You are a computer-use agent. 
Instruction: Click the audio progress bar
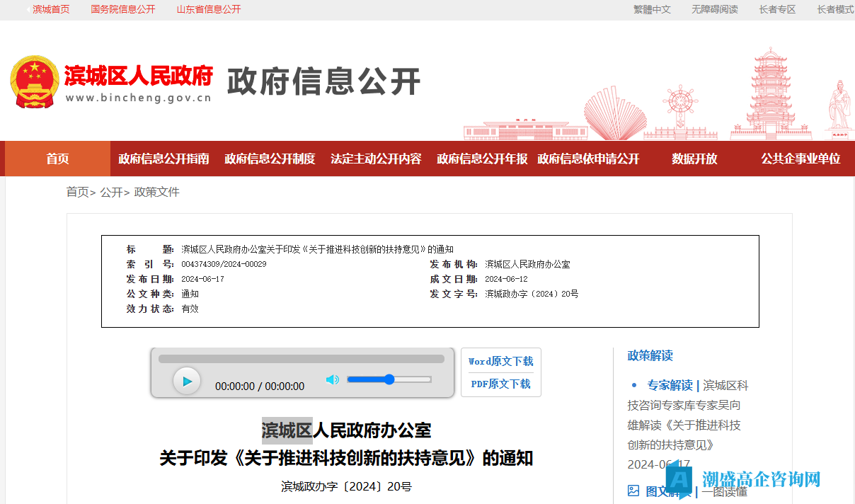tap(301, 359)
